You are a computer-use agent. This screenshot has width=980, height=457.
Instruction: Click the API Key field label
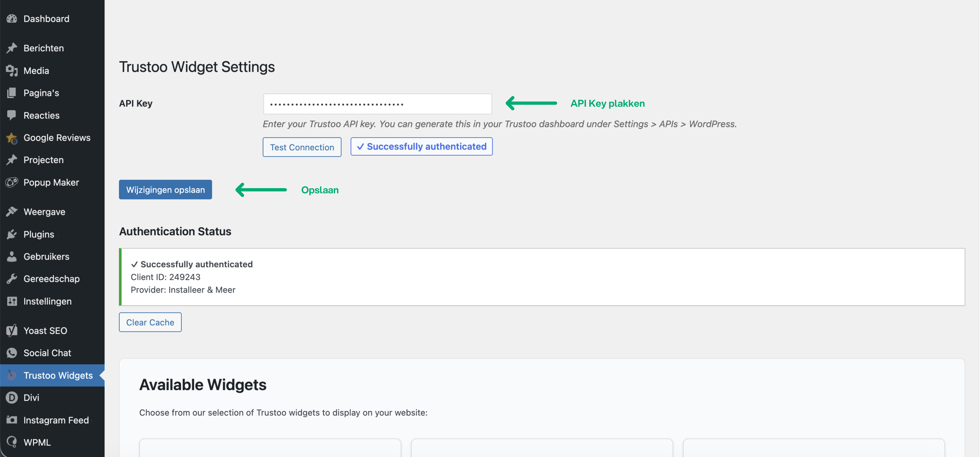[x=136, y=103]
